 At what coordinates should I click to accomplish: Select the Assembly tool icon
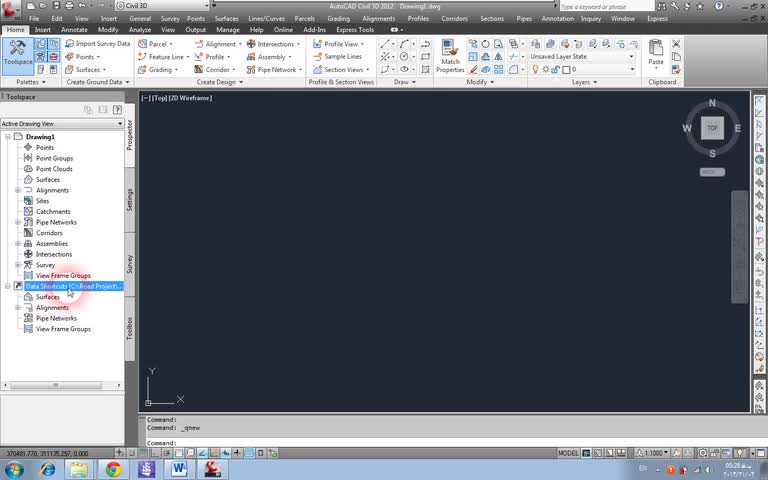tap(251, 57)
